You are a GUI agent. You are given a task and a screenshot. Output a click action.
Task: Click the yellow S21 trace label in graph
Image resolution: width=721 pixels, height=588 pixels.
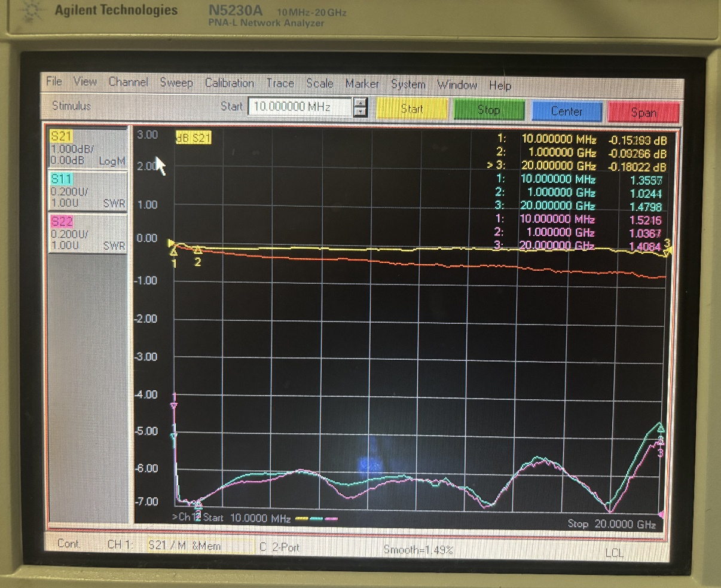pos(194,138)
